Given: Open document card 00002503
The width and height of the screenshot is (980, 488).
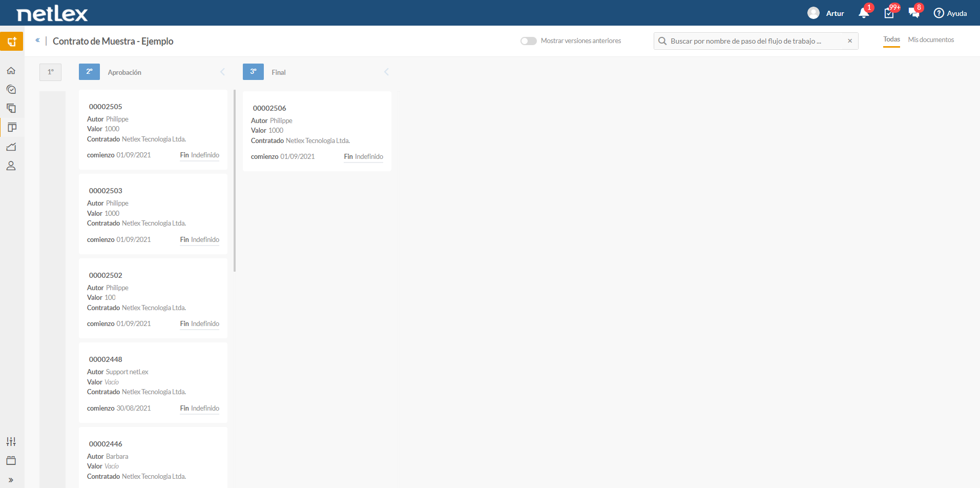Looking at the screenshot, I should [x=153, y=214].
